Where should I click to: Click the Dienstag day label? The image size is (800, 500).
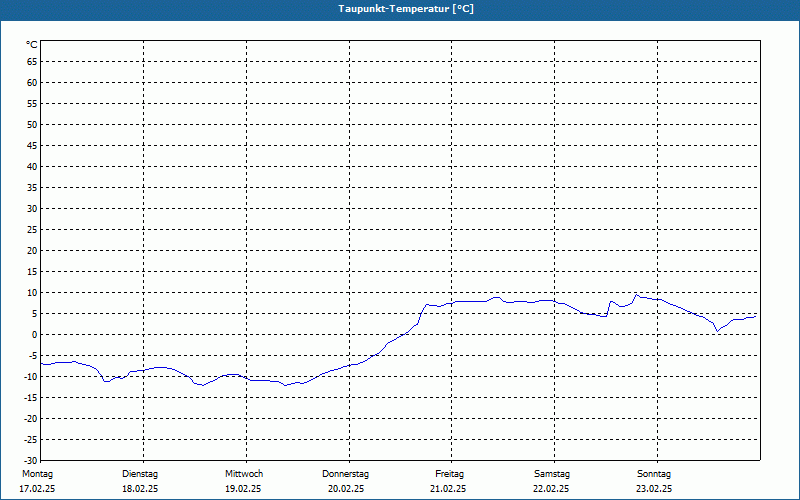[140, 474]
